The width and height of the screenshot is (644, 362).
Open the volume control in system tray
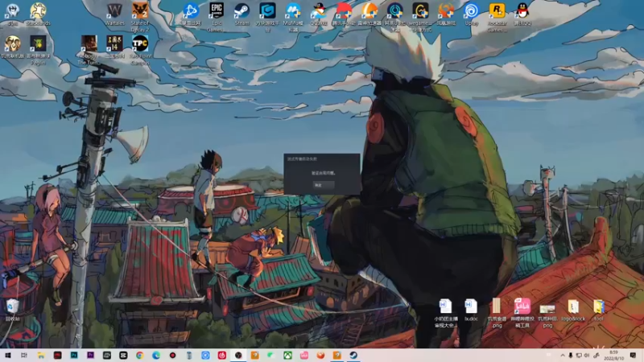[587, 355]
